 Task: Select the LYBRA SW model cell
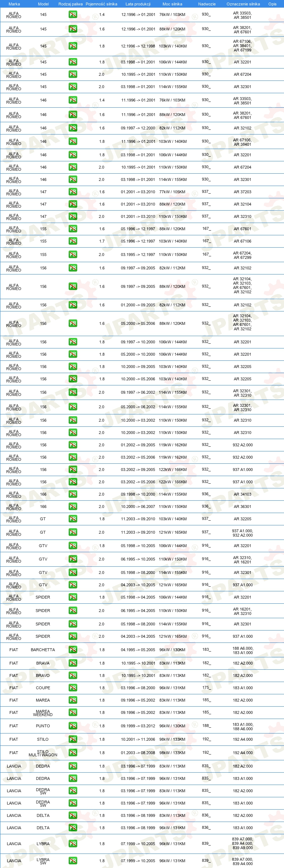tap(43, 861)
